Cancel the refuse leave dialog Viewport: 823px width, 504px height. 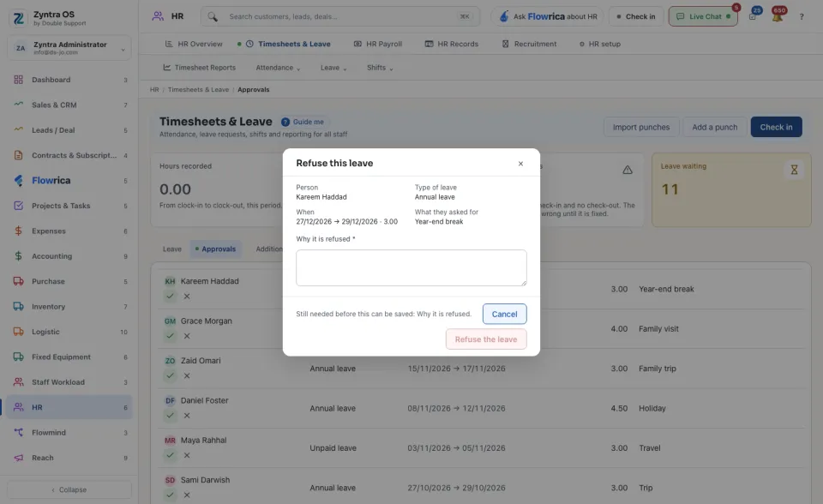pos(504,314)
